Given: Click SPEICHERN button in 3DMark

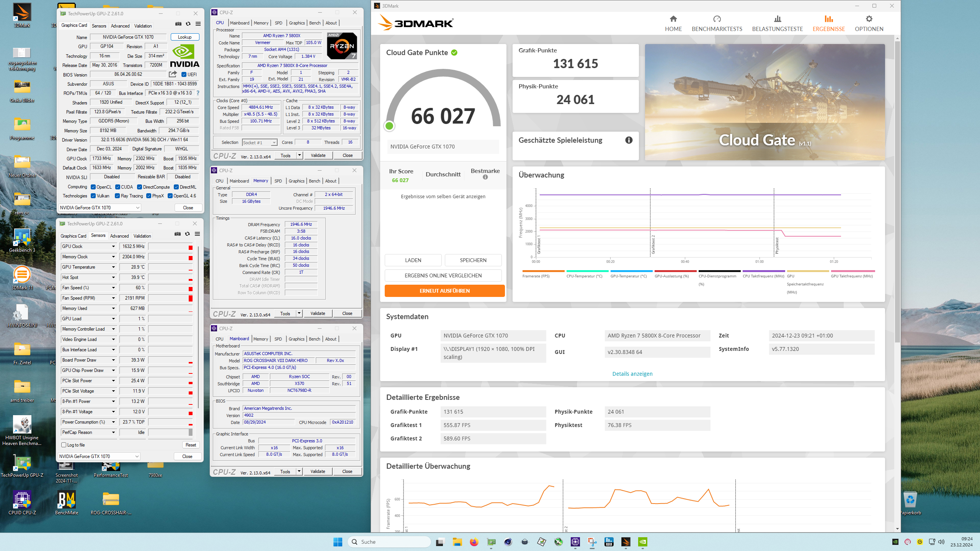Looking at the screenshot, I should 473,260.
